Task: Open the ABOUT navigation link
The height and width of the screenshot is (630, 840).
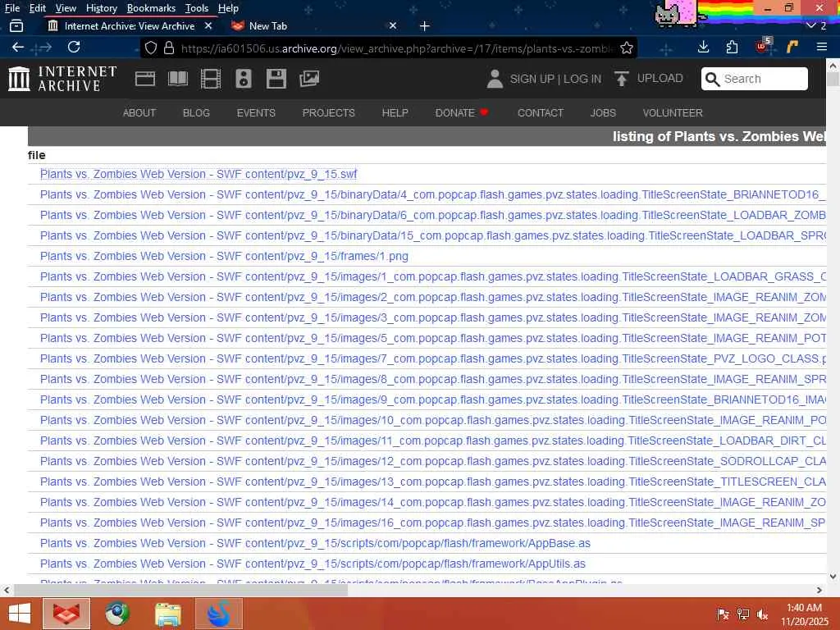Action: click(139, 113)
